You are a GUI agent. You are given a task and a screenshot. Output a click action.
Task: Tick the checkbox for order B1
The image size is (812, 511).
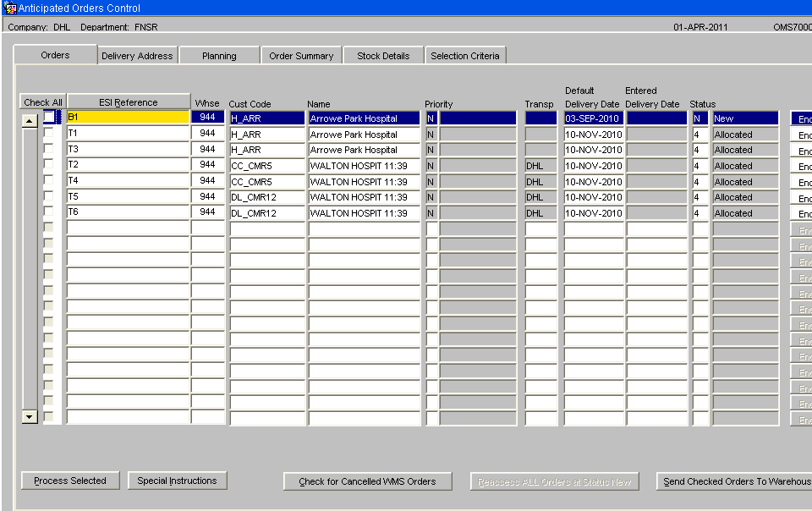click(x=49, y=117)
